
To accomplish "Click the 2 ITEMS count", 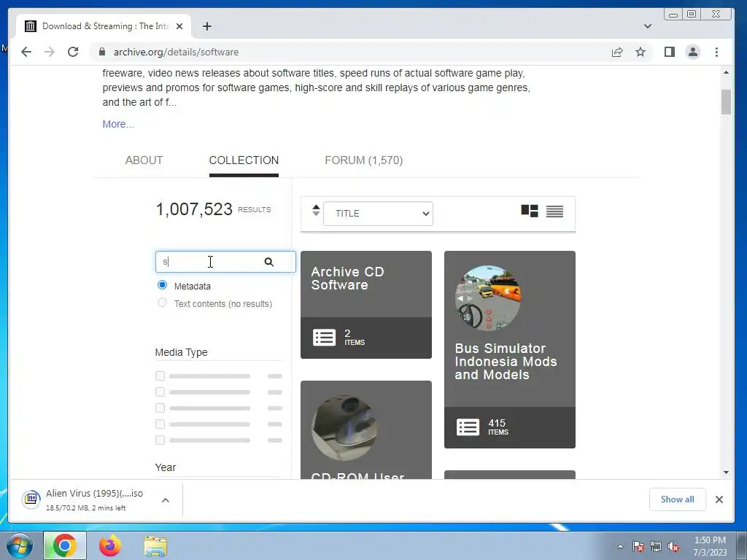I will 355,337.
